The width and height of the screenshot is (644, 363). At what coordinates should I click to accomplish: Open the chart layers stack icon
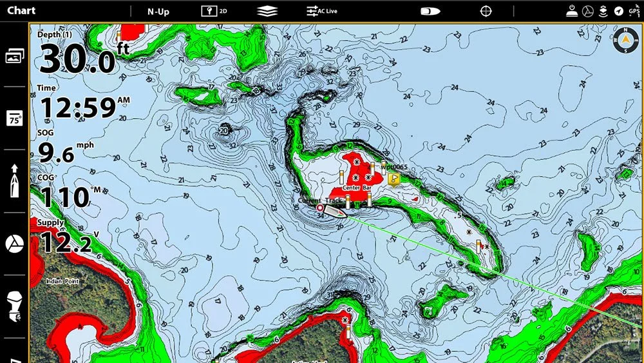pos(267,11)
